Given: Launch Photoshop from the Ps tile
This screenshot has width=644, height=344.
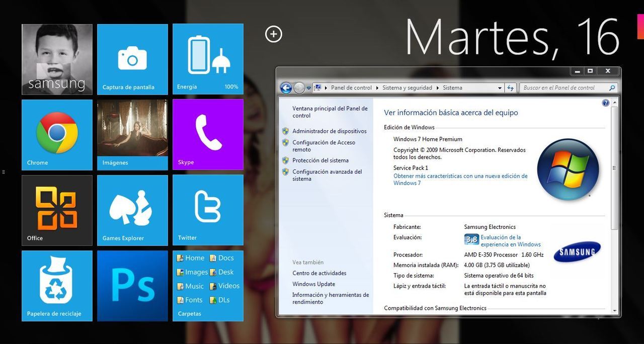Looking at the screenshot, I should [132, 286].
